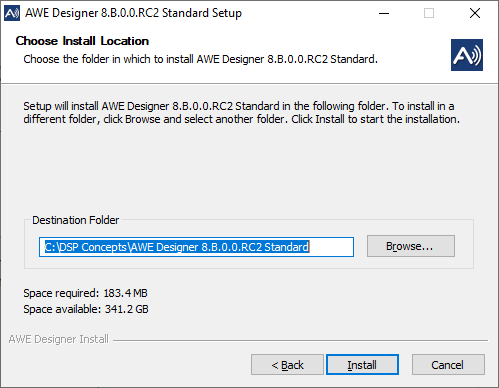Click the Destination Folder group label

76,220
